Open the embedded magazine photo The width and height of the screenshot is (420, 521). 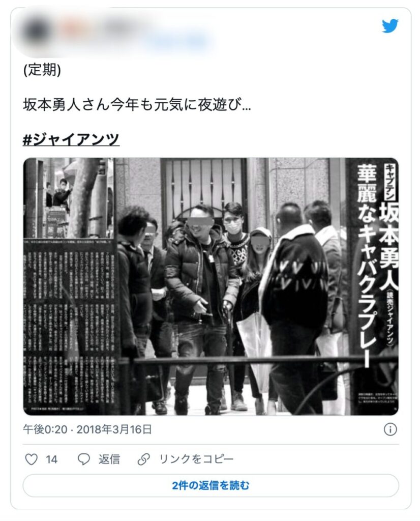(x=211, y=286)
